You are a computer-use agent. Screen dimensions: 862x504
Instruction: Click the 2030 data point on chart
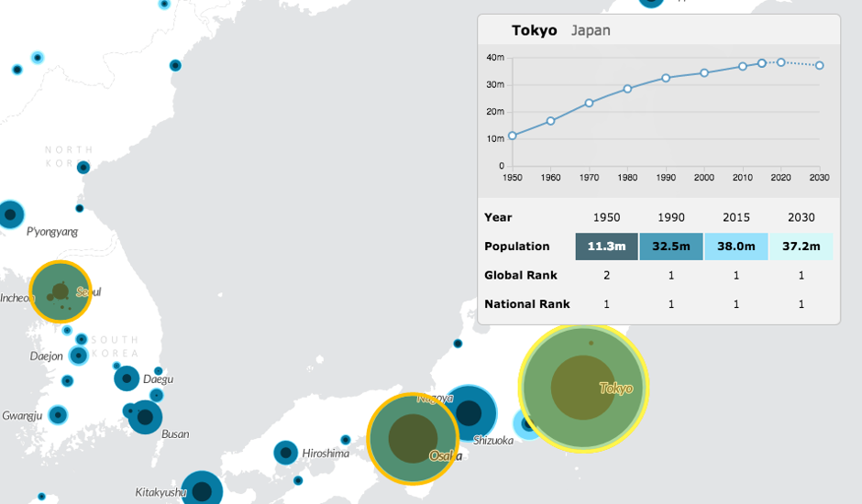click(x=820, y=65)
